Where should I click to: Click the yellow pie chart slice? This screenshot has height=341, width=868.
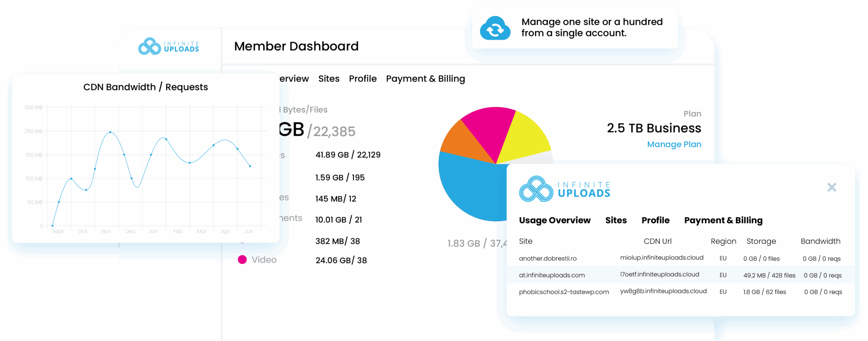524,136
